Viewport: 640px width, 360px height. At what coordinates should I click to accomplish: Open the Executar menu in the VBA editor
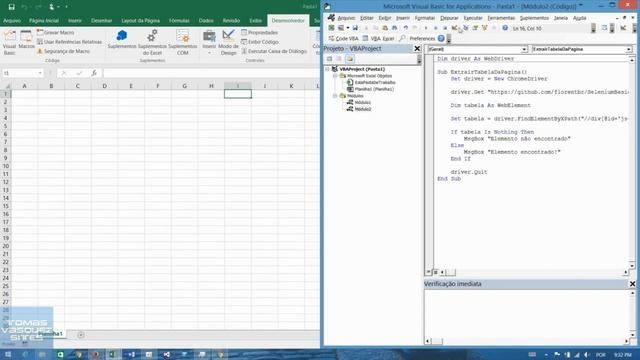pyautogui.click(x=473, y=18)
